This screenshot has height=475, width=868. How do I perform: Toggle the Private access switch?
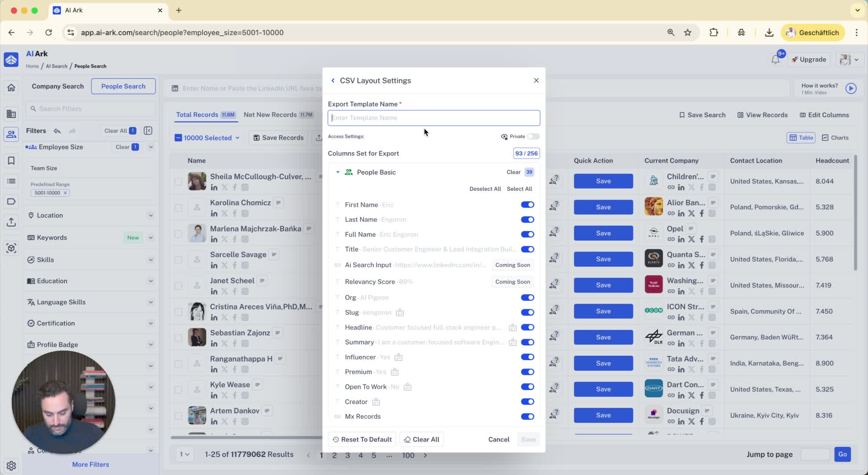coord(533,136)
